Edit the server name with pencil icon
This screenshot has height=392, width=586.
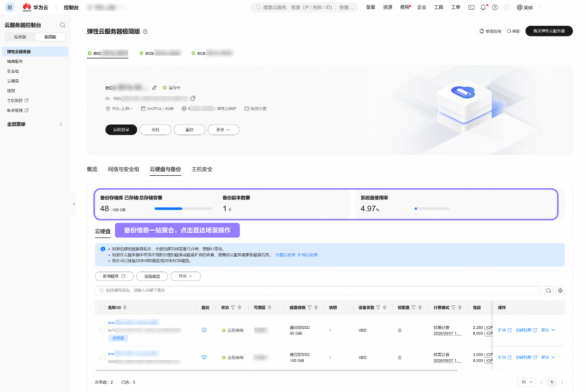[155, 88]
